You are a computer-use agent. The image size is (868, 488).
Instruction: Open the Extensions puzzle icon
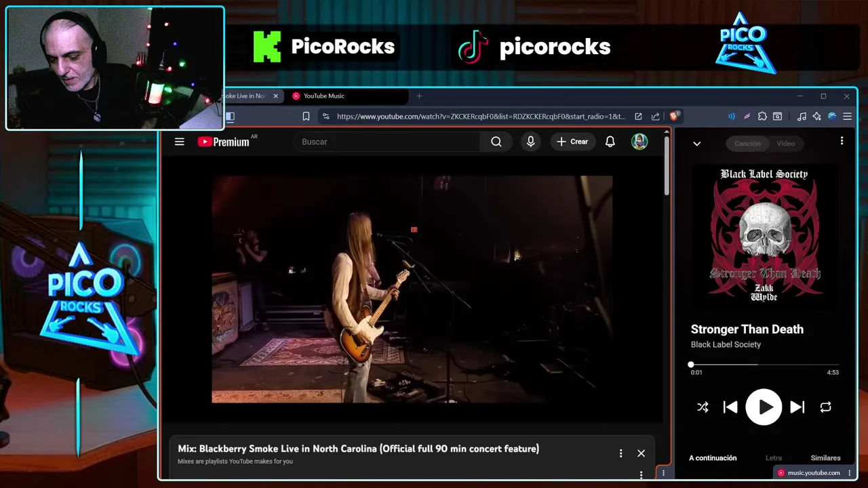tap(762, 117)
